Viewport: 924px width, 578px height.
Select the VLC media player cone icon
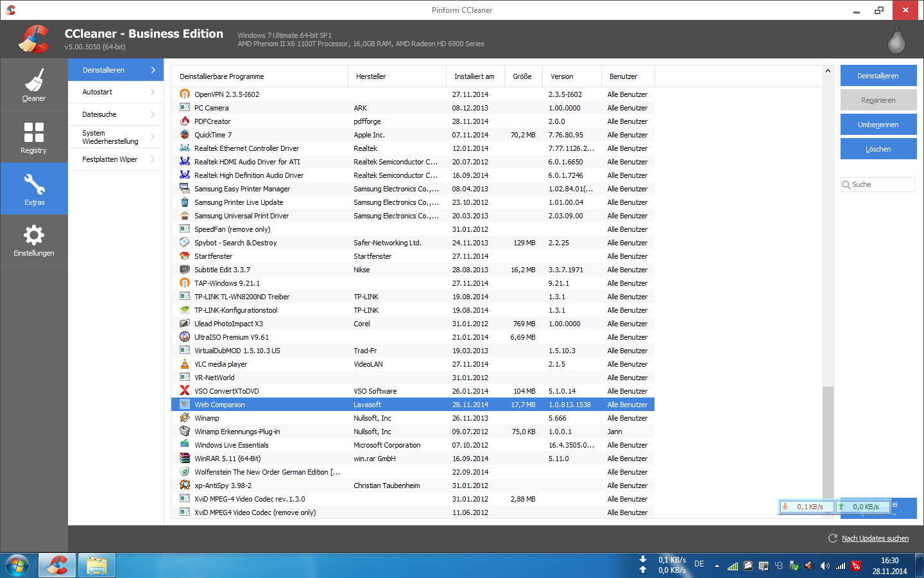(185, 364)
